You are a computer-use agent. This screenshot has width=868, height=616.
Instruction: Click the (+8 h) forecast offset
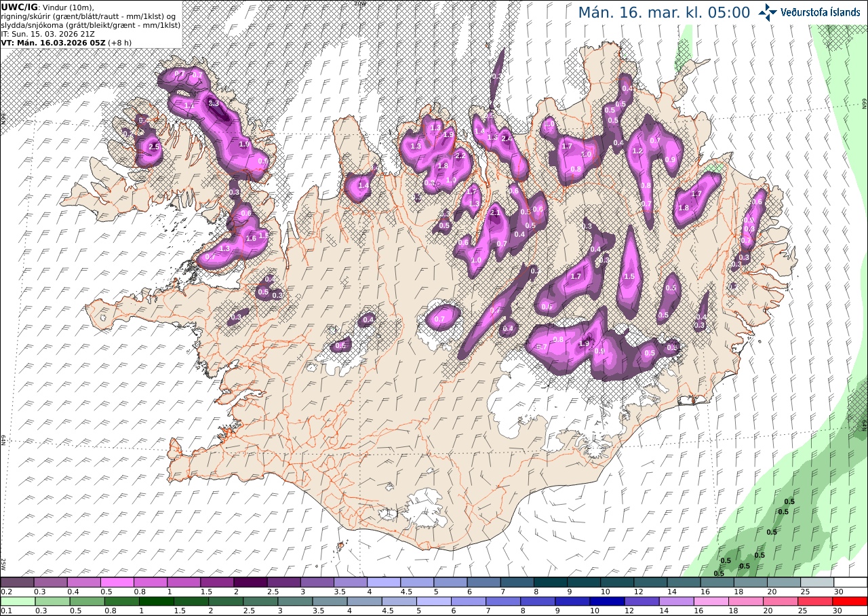119,43
